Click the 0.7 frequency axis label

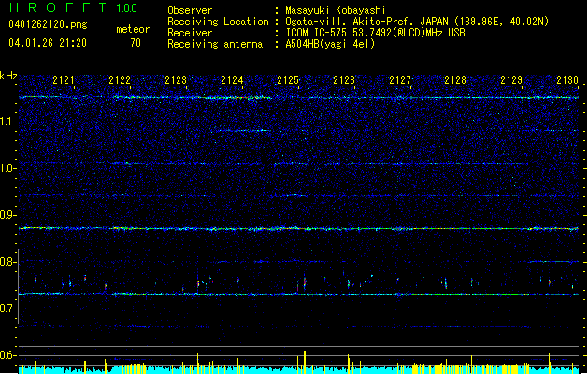click(x=8, y=309)
